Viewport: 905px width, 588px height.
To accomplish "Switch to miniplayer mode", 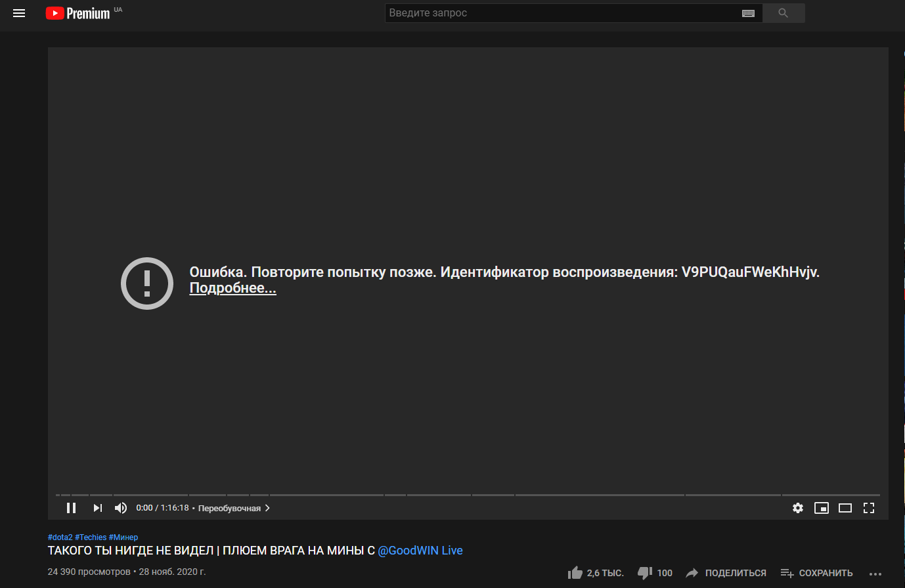I will (x=822, y=508).
